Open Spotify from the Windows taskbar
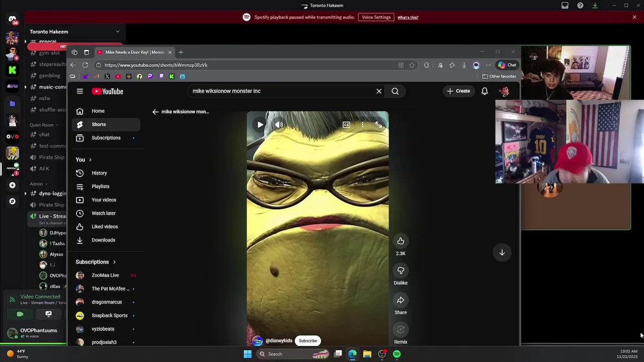Screen dimensions: 644x362 click(397, 354)
